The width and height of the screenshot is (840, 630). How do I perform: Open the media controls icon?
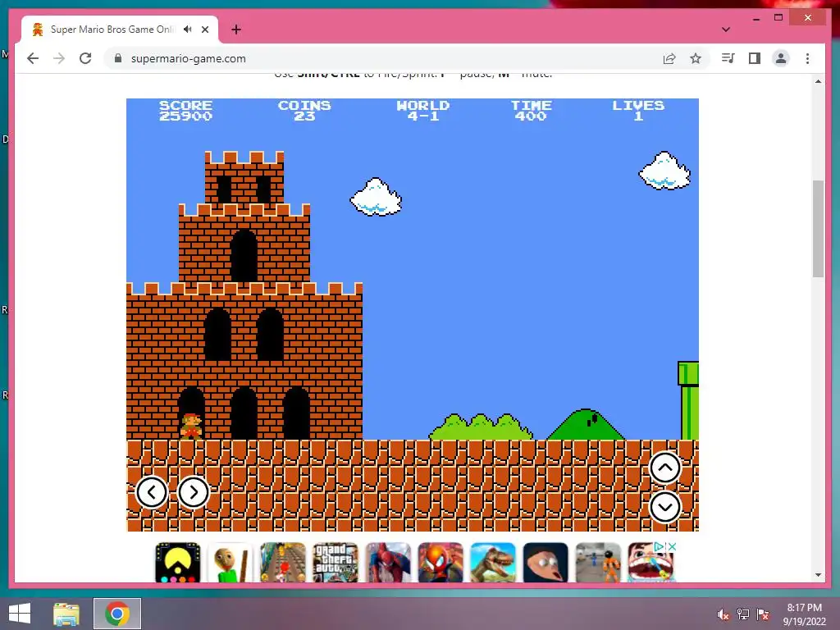point(728,58)
